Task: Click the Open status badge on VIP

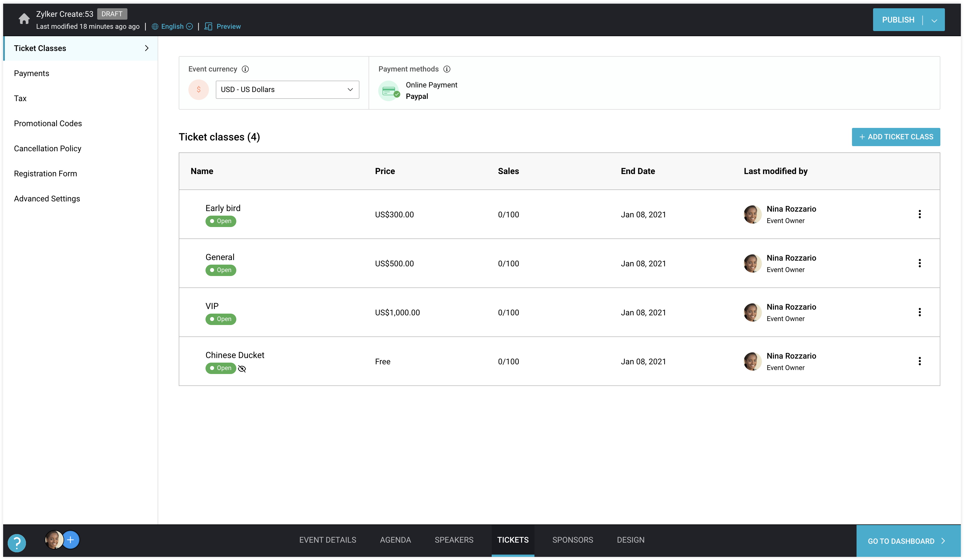Action: [x=221, y=319]
